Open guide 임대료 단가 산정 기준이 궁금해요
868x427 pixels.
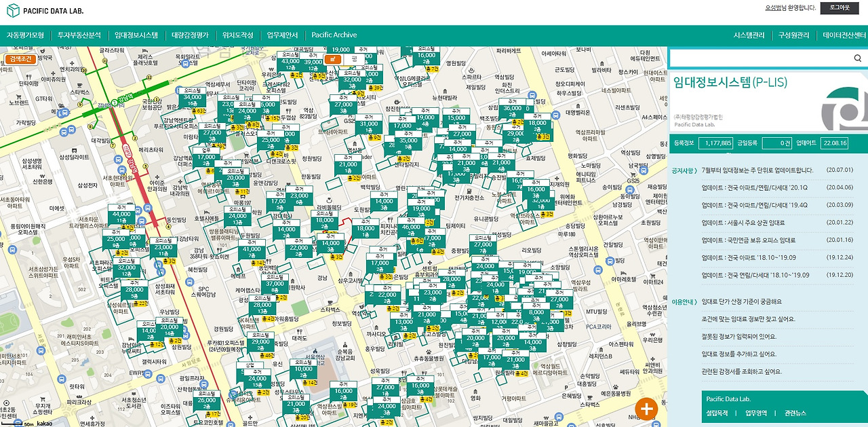point(741,301)
